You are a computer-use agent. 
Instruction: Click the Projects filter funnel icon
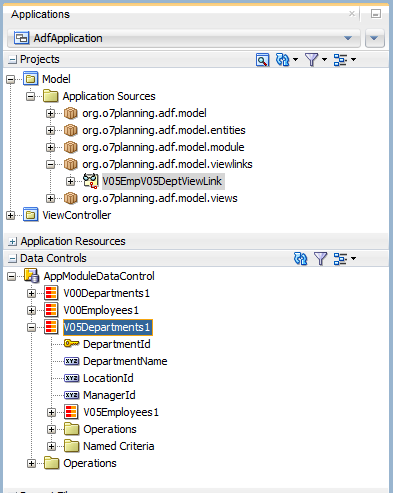click(x=311, y=60)
